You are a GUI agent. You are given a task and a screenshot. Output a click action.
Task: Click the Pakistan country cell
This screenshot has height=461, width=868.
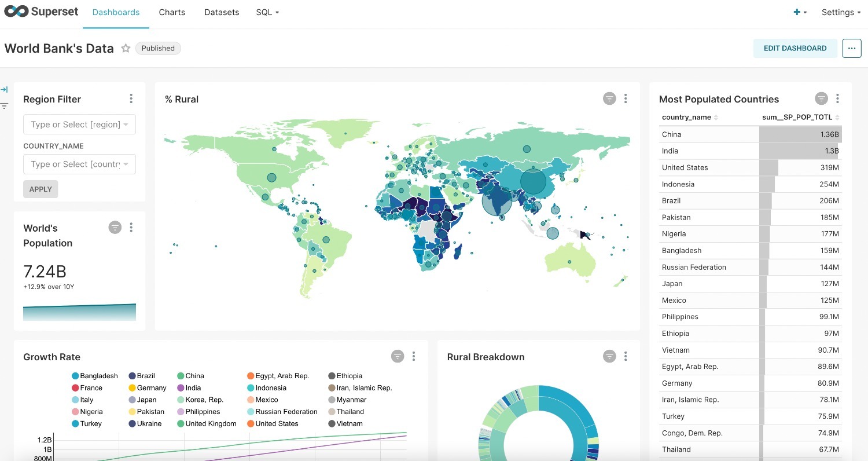tap(709, 218)
